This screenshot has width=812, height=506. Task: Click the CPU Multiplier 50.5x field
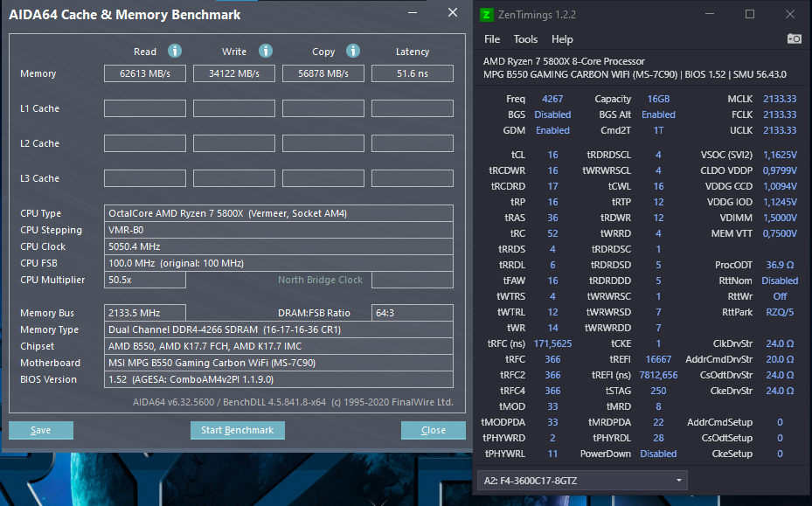click(x=145, y=280)
